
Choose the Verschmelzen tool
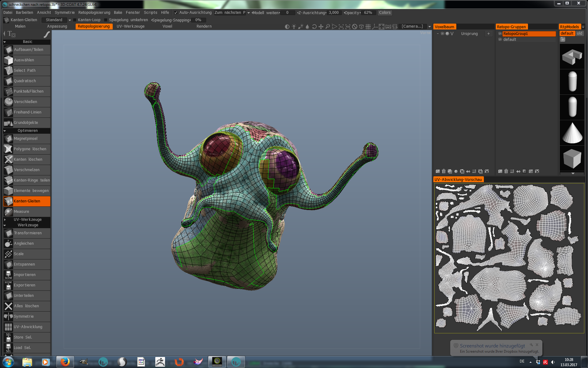[x=27, y=170]
